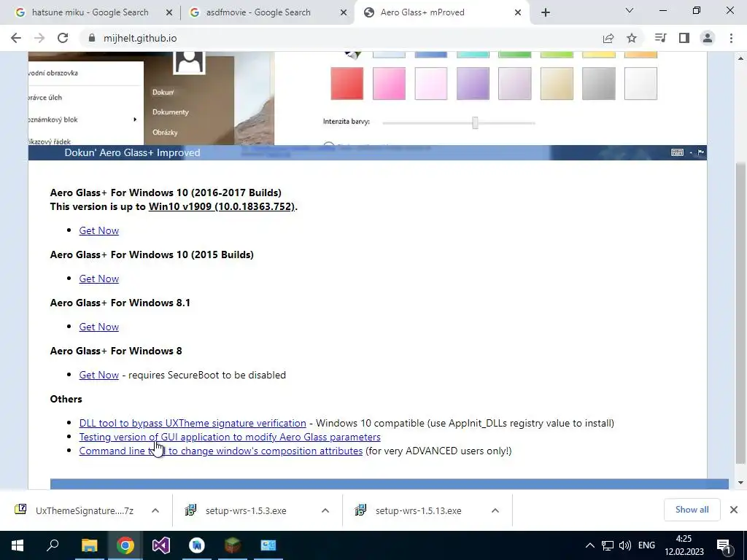Share this page via share icon
The image size is (747, 560).
pyautogui.click(x=608, y=38)
